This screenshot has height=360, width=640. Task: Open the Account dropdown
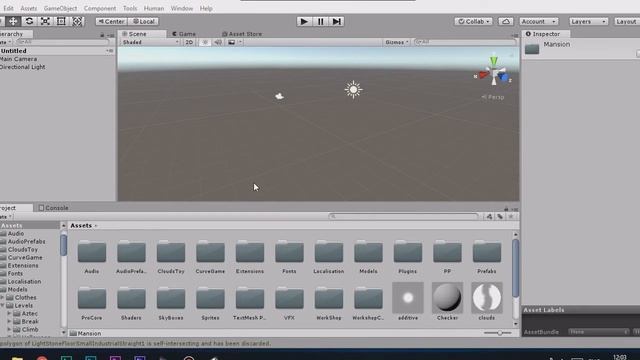(538, 21)
